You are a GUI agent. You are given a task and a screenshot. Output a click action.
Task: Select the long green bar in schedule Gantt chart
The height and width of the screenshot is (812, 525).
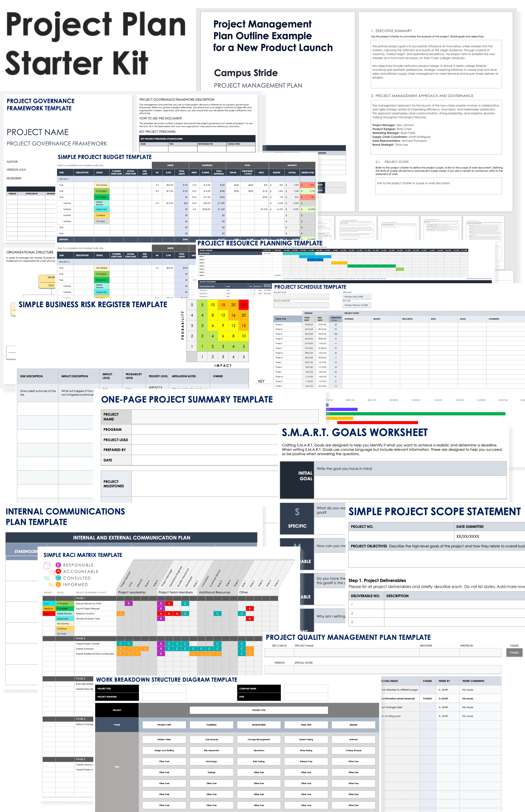(x=416, y=414)
